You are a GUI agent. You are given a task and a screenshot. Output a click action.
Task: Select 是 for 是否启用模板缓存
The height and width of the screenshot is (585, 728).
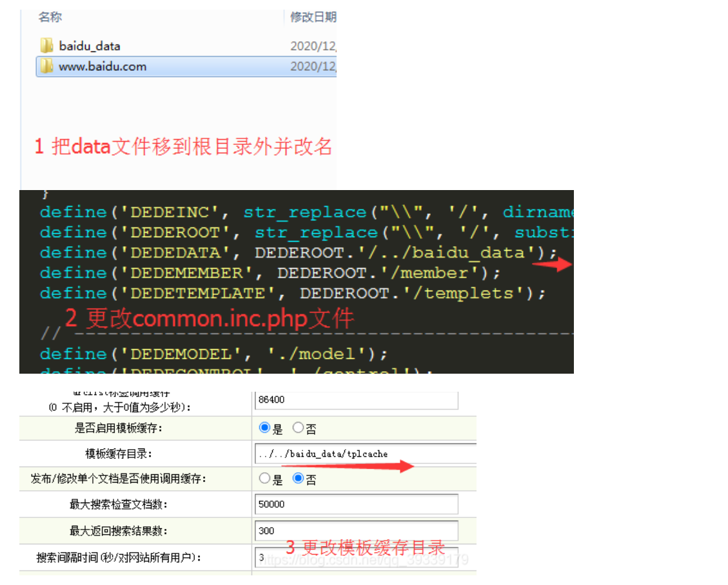(264, 428)
